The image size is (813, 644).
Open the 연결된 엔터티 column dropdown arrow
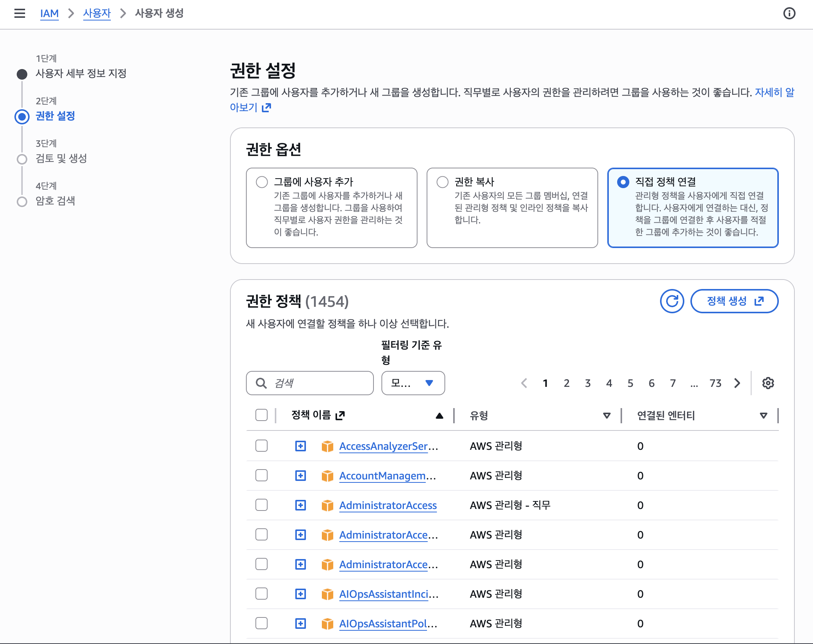pyautogui.click(x=764, y=416)
